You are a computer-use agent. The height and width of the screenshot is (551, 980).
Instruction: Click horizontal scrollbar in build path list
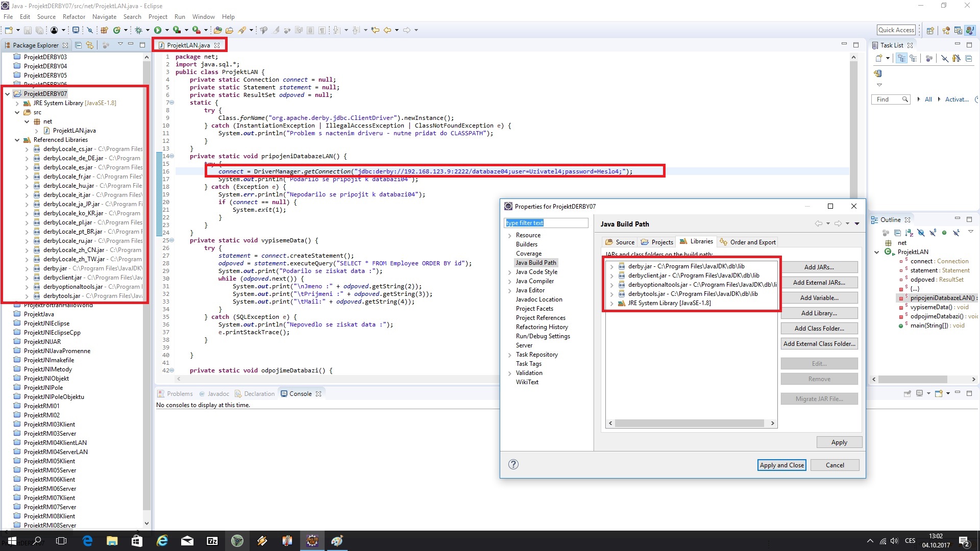[x=689, y=423]
